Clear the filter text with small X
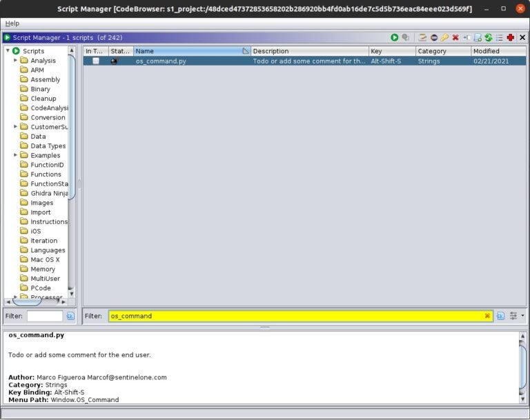The height and width of the screenshot is (420, 530). pyautogui.click(x=487, y=316)
